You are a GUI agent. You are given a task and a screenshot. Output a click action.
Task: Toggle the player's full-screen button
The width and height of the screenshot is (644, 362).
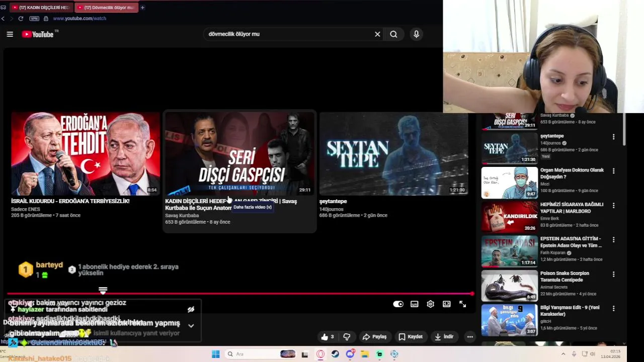pos(462,304)
